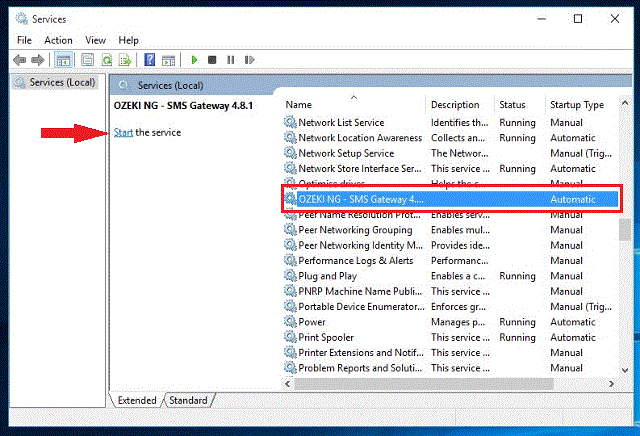The height and width of the screenshot is (436, 640).
Task: Click the horizontal scrollbar left arrow
Action: [x=288, y=384]
